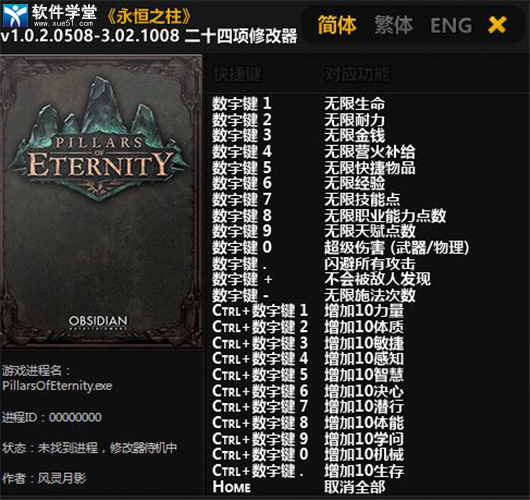
Task: Enable 无限营火补给 cheat
Action: (370, 151)
